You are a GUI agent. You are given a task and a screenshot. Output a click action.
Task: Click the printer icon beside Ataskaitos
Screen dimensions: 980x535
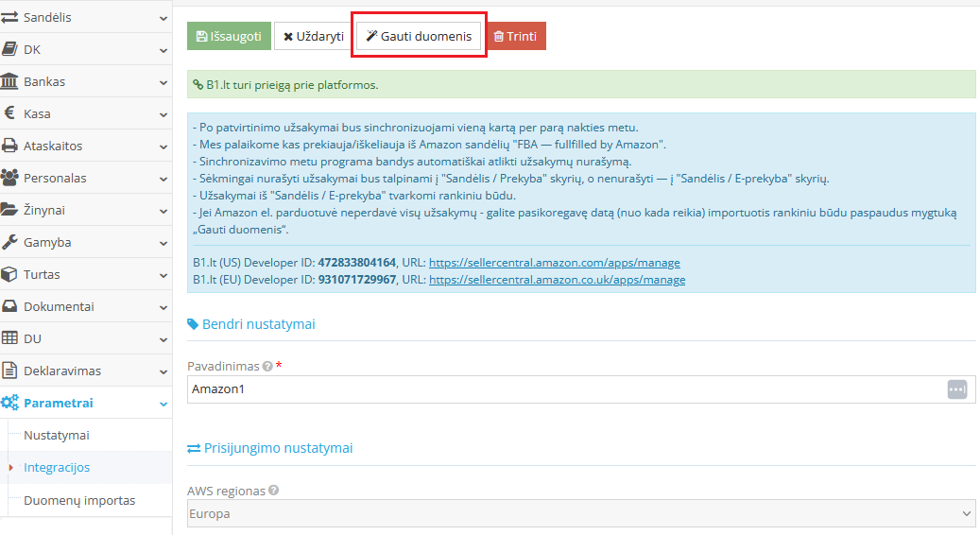(9, 146)
